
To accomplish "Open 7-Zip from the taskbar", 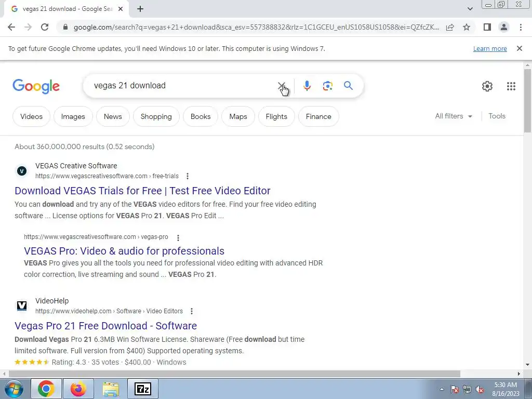I will coord(143,389).
